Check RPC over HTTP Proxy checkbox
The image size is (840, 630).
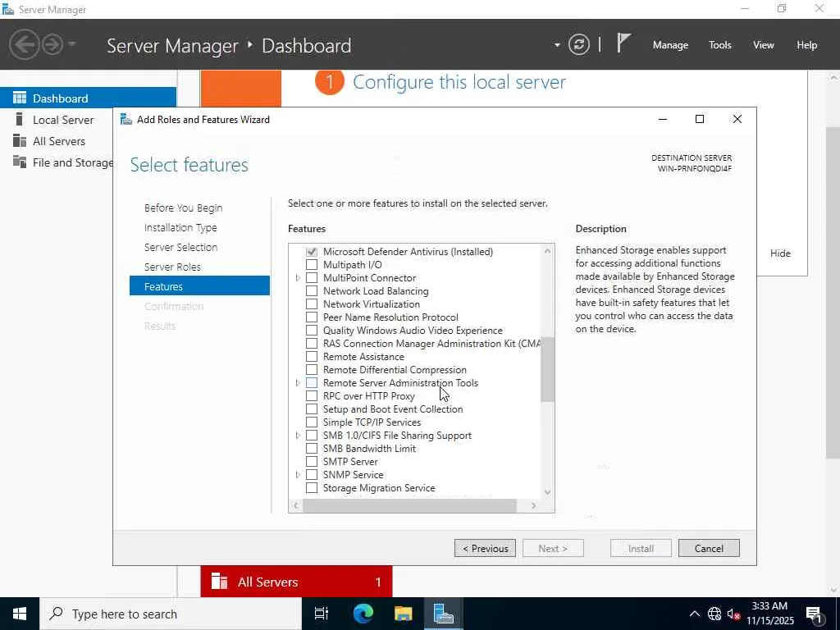(311, 396)
